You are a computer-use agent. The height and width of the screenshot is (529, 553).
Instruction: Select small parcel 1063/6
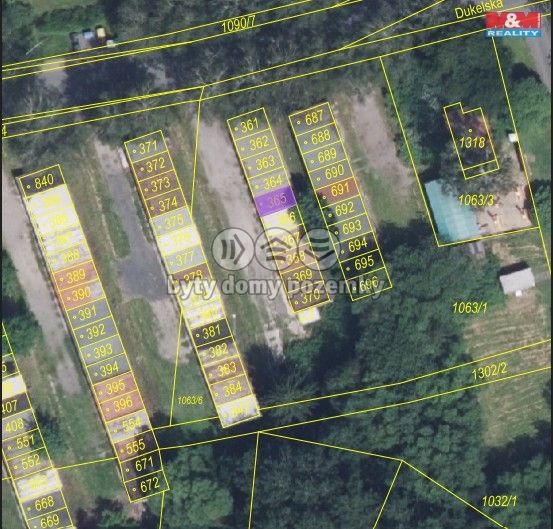(x=190, y=400)
